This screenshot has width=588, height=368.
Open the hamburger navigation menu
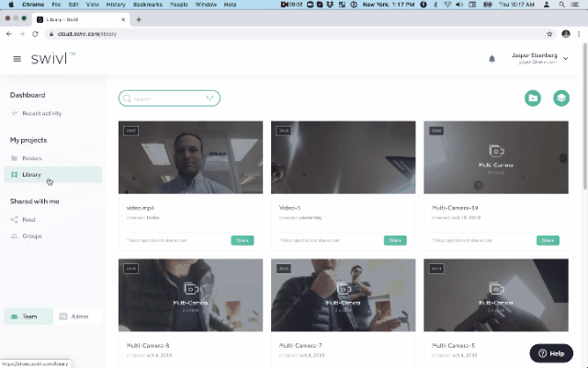click(x=17, y=59)
